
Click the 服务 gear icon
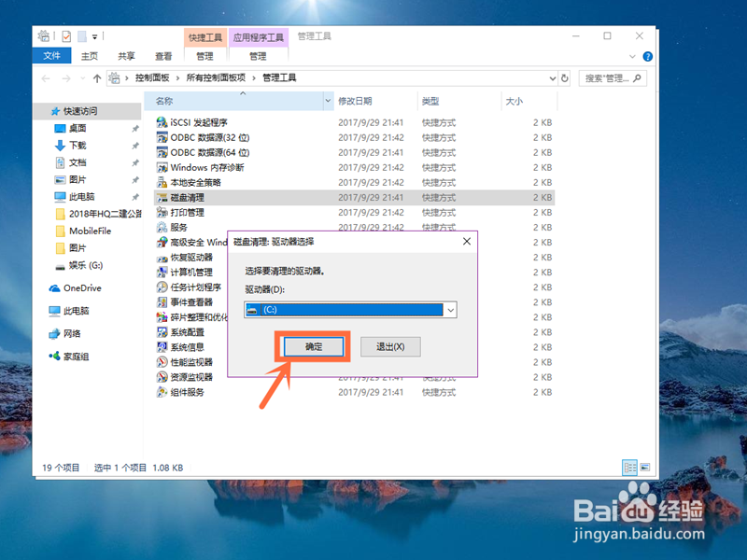coord(162,228)
